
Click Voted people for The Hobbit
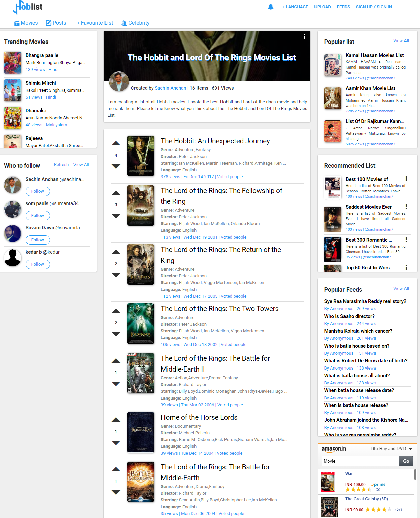(x=230, y=177)
